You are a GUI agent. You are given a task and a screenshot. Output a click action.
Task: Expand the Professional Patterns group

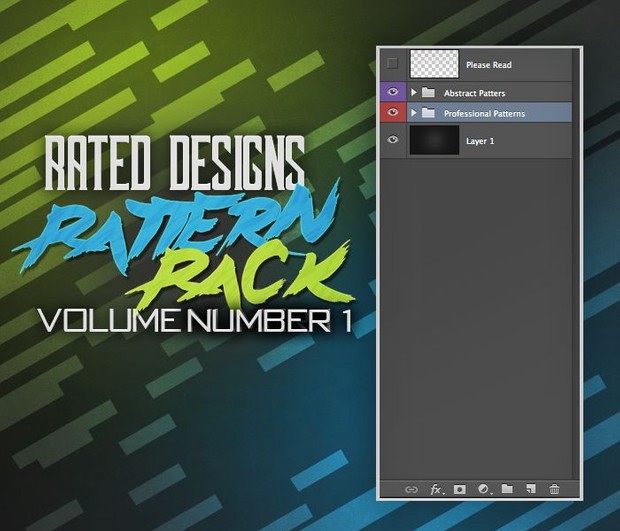click(x=414, y=113)
